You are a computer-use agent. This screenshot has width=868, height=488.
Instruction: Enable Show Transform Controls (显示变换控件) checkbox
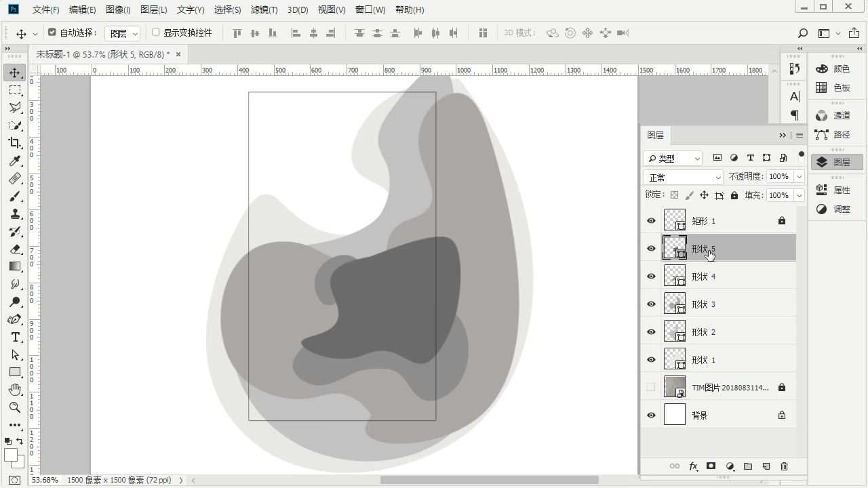[x=155, y=33]
